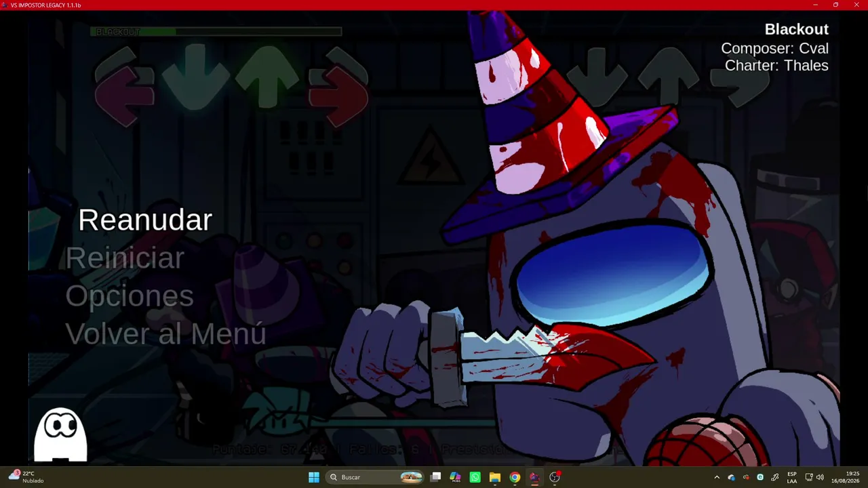
Task: Click the green up arrow receptor
Action: coord(268,77)
